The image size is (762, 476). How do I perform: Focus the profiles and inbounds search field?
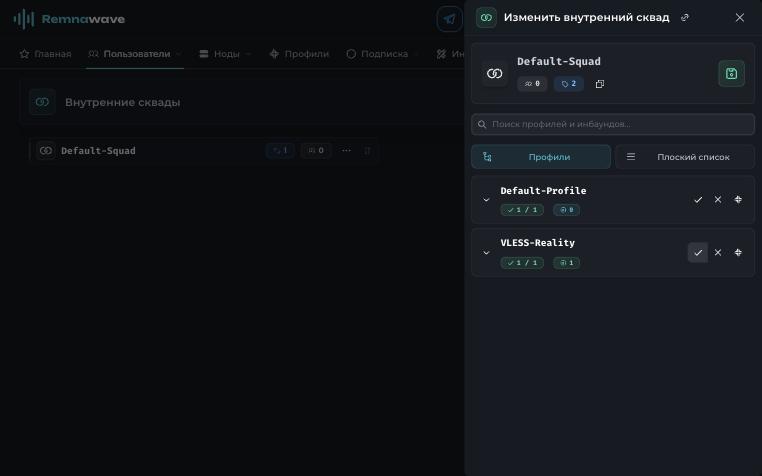pyautogui.click(x=613, y=124)
